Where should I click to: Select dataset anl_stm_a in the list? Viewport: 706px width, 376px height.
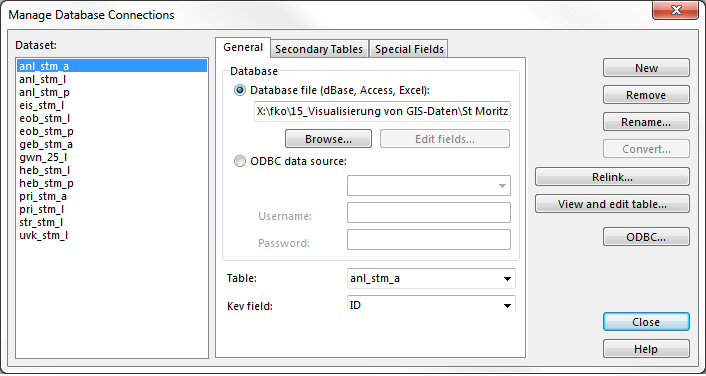pyautogui.click(x=112, y=66)
